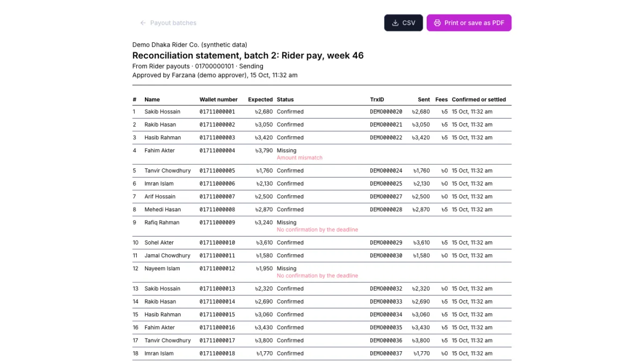Viewport: 644px width, 362px height.
Task: Click TrxID DEM0000032
Action: pyautogui.click(x=386, y=289)
